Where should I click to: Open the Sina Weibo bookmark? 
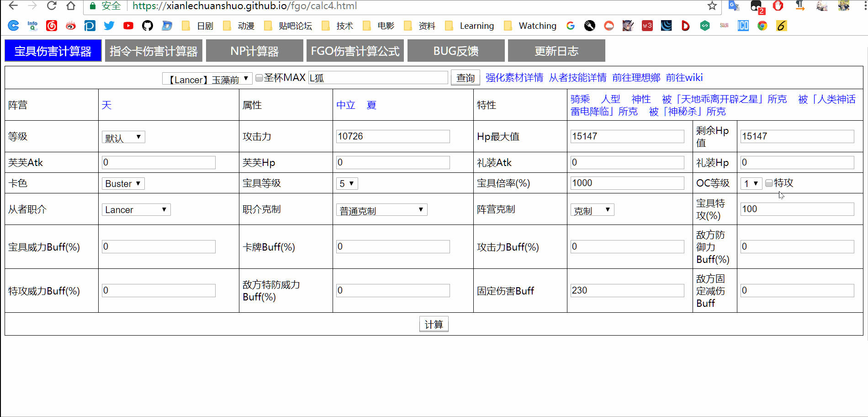[71, 26]
